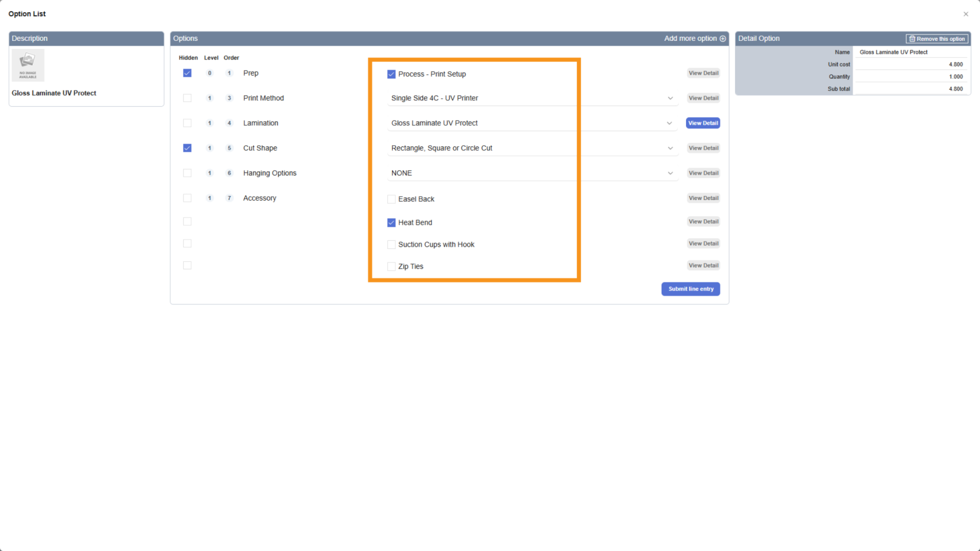Viewport: 980px width, 551px height.
Task: Click the Quantity input field
Action: [910, 77]
